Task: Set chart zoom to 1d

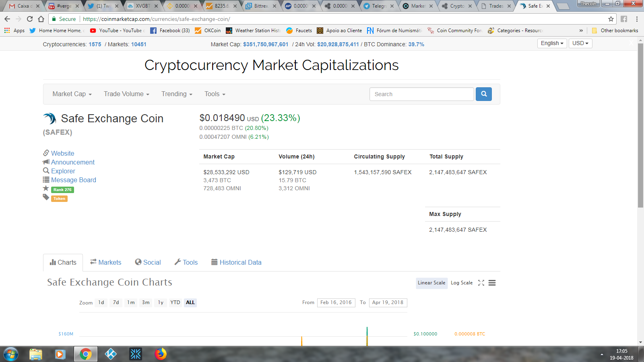Action: (x=101, y=302)
